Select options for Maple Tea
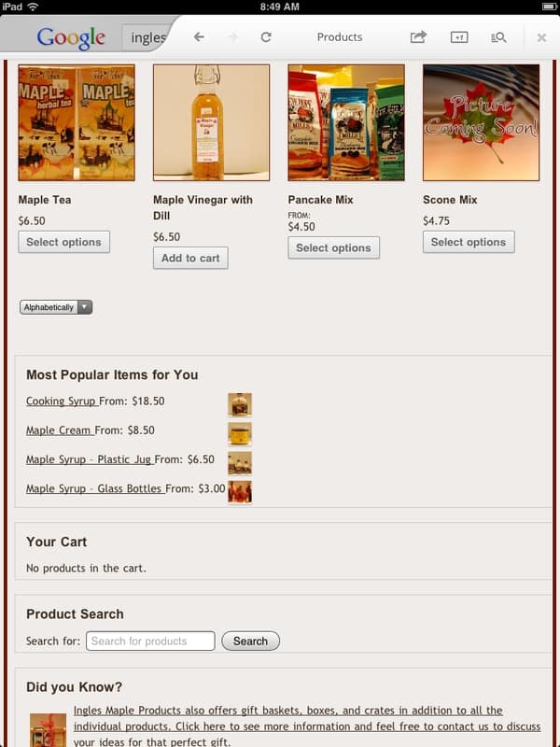Screen dimensions: 560x747 (63, 242)
